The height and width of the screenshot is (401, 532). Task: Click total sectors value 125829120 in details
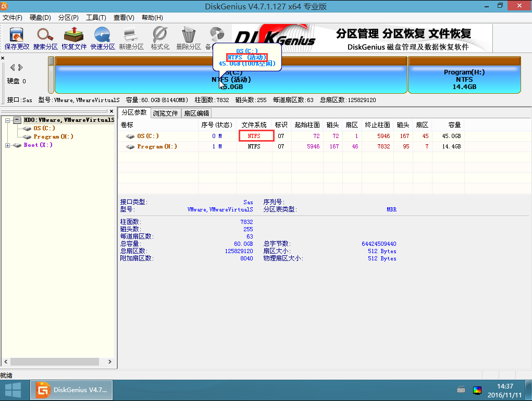(x=239, y=251)
